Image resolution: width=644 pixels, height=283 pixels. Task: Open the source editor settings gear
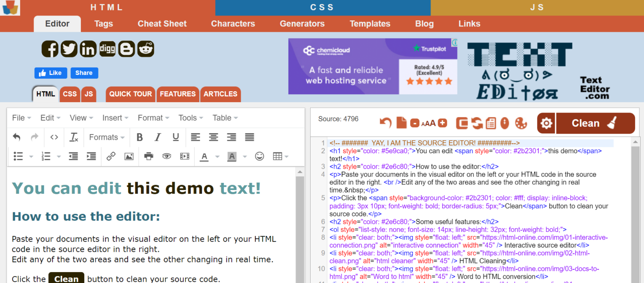point(546,123)
